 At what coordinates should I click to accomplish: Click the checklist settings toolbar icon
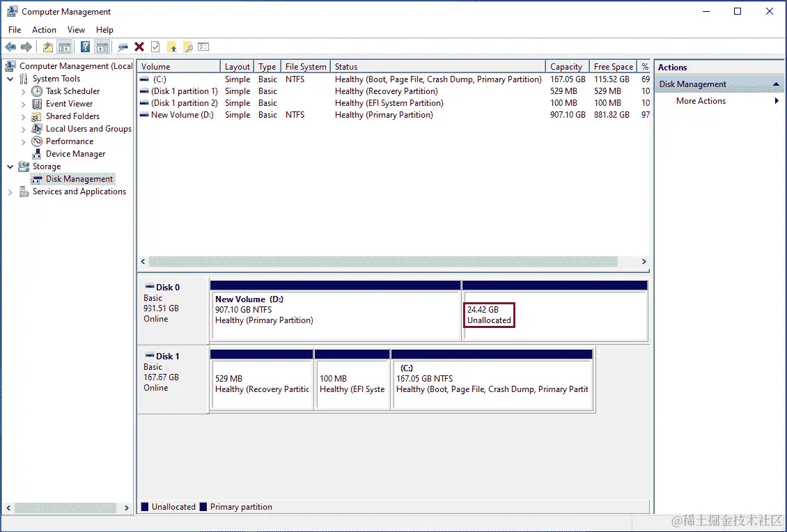(x=203, y=47)
